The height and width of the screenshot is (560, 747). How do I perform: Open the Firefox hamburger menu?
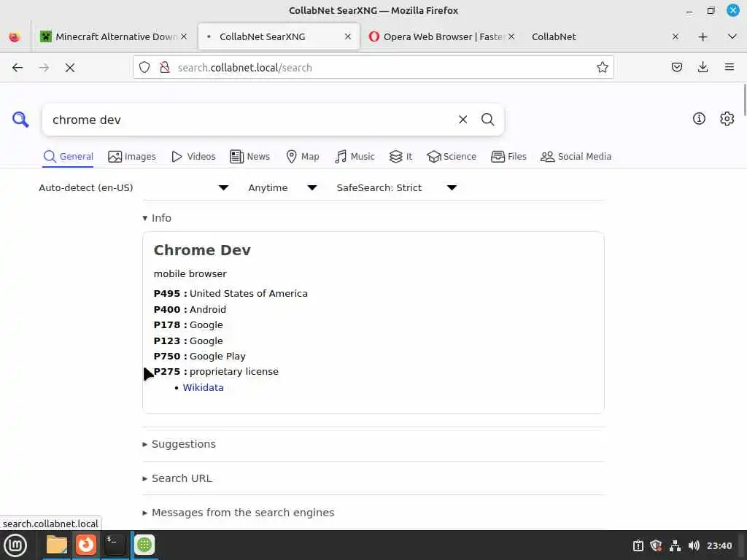tap(729, 67)
